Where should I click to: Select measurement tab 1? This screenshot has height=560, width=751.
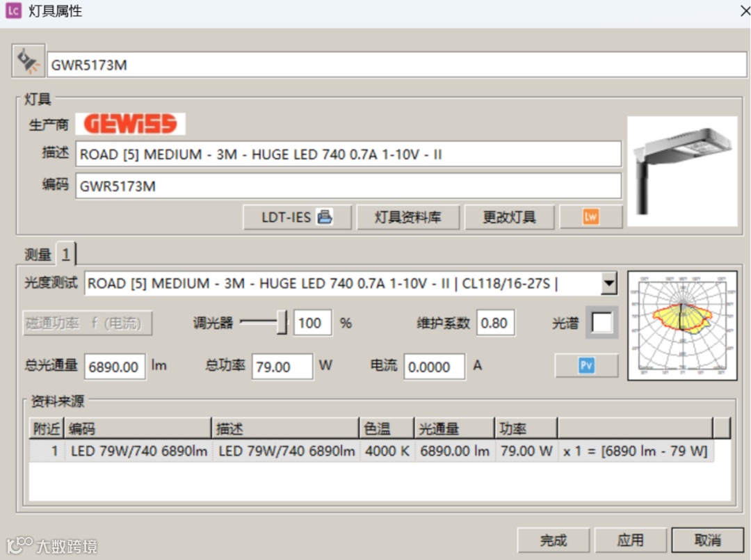pos(66,255)
